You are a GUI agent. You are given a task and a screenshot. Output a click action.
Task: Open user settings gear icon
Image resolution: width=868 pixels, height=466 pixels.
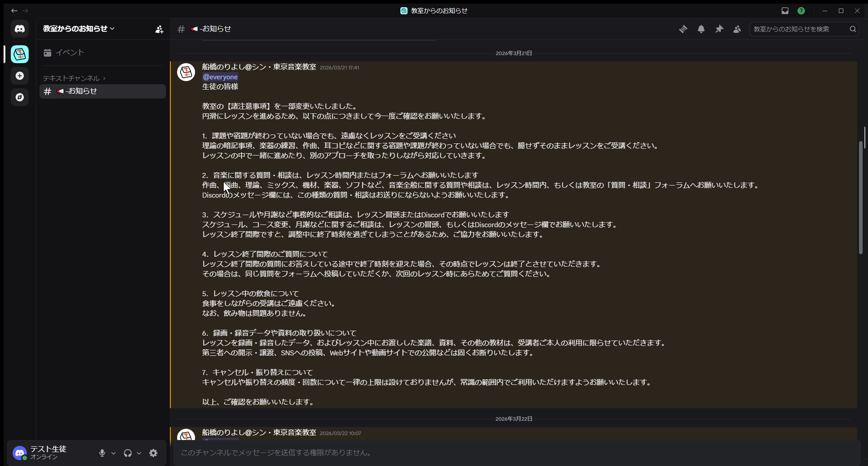[x=153, y=453]
